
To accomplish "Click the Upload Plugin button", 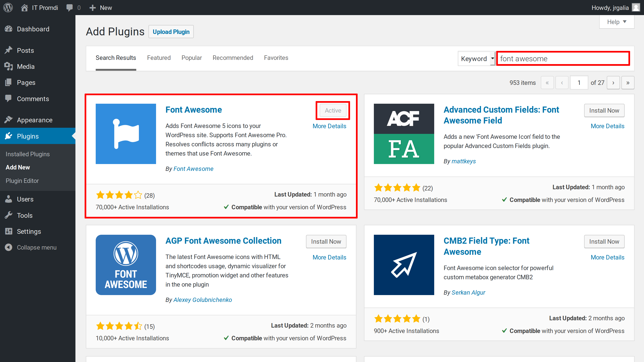I will coord(171,32).
